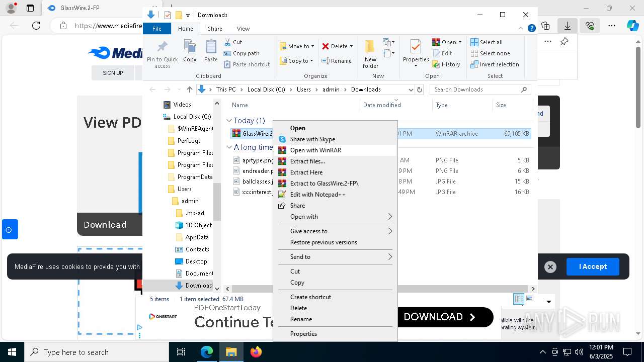Switch to the Share ribbon tab
This screenshot has height=362, width=644.
tap(215, 29)
